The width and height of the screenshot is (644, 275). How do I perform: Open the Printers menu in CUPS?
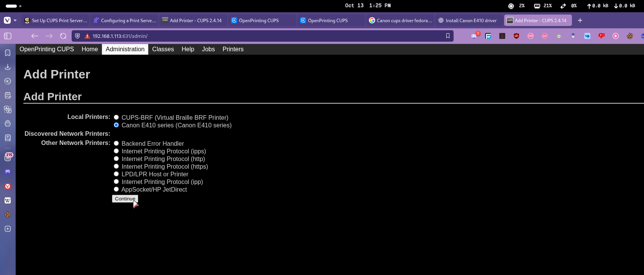[x=233, y=49]
